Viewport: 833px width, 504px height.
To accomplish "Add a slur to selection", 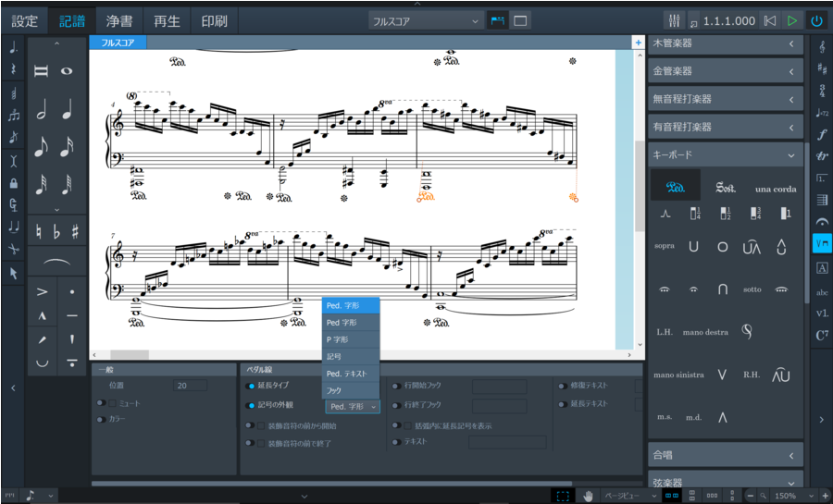I will pyautogui.click(x=56, y=262).
